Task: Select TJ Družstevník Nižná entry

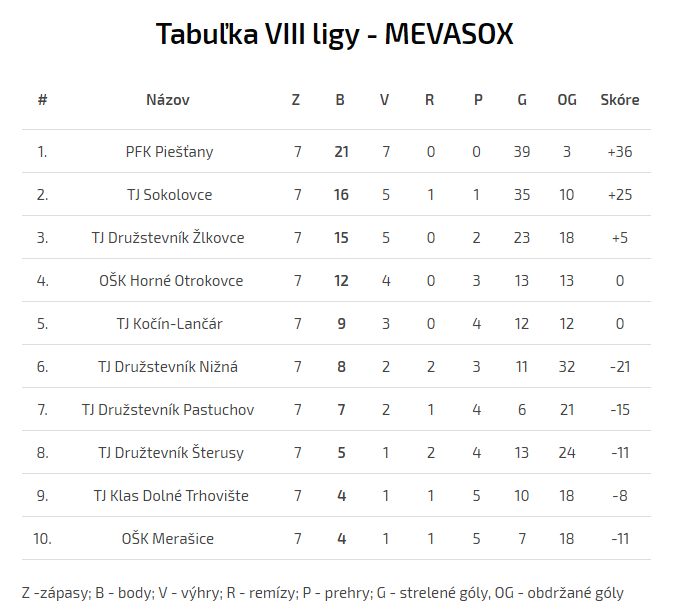Action: coord(168,367)
